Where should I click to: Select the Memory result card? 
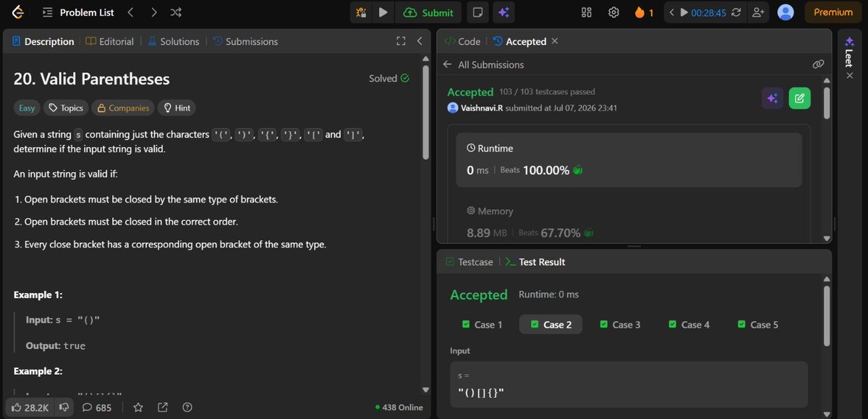[x=628, y=219]
